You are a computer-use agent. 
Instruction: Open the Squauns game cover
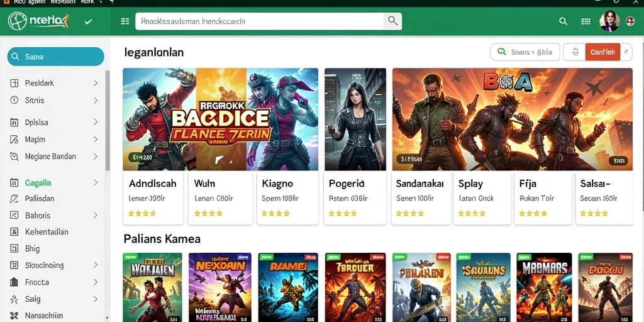pos(483,287)
